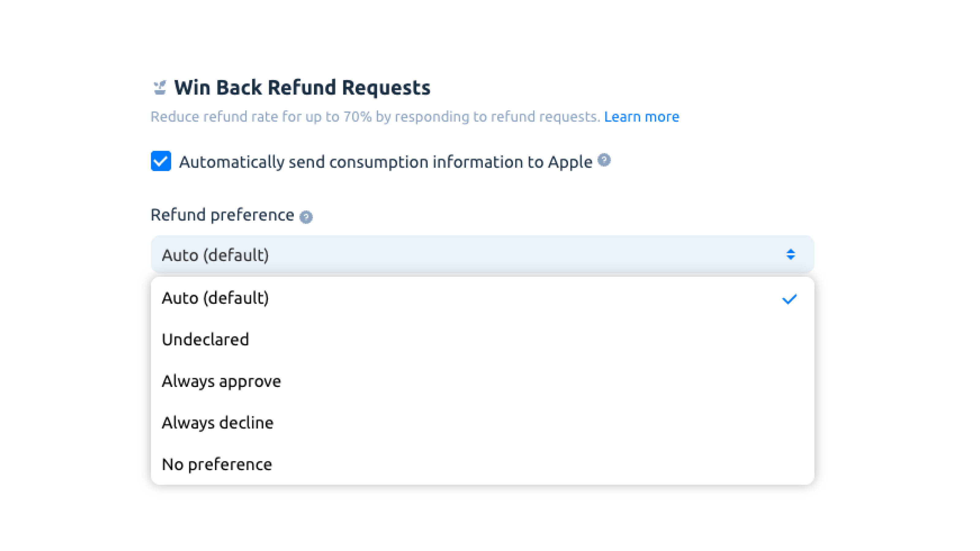Click the dropdown up-down arrows icon
This screenshot has width=980, height=551.
pyautogui.click(x=790, y=254)
